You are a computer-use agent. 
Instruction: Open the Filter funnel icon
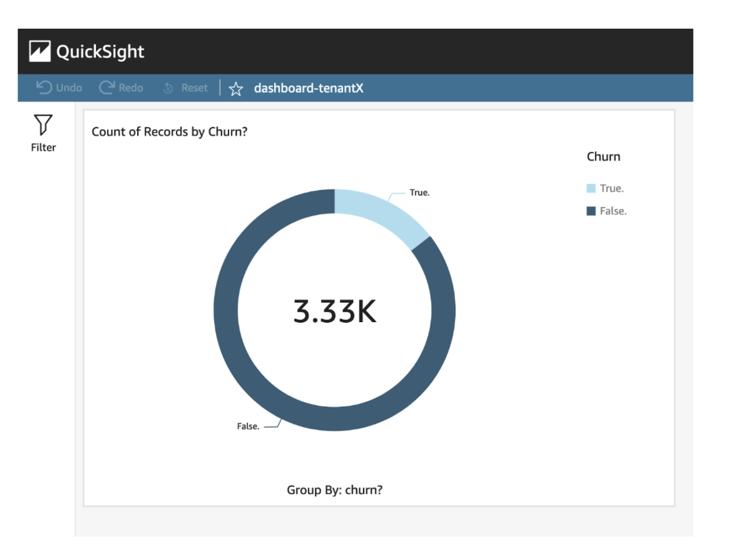pos(43,125)
